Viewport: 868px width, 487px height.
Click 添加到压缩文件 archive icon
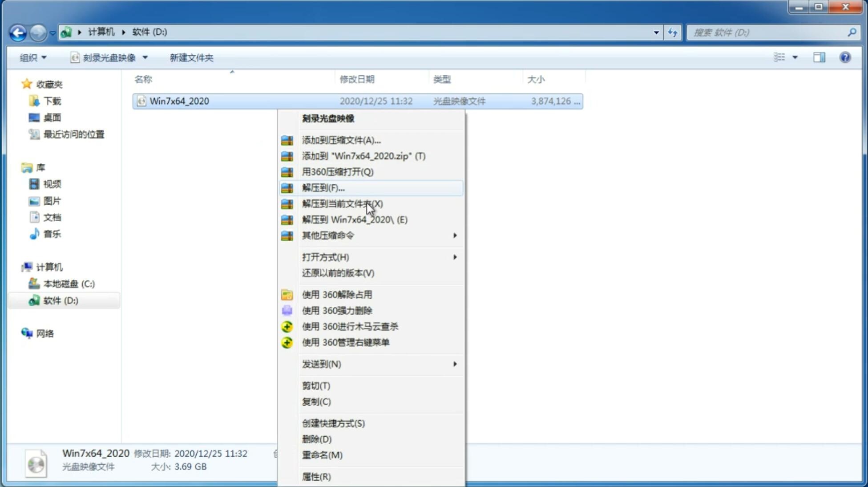[286, 140]
